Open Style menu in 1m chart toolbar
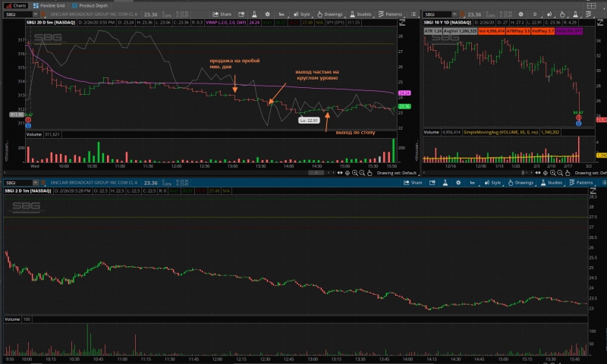Screen dimensions: 607x364 click(x=492, y=183)
